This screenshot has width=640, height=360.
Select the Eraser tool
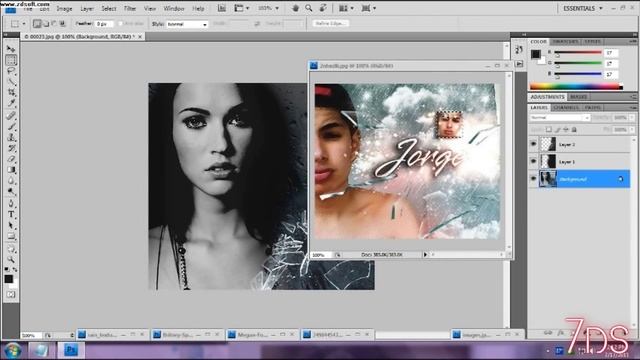[11, 159]
